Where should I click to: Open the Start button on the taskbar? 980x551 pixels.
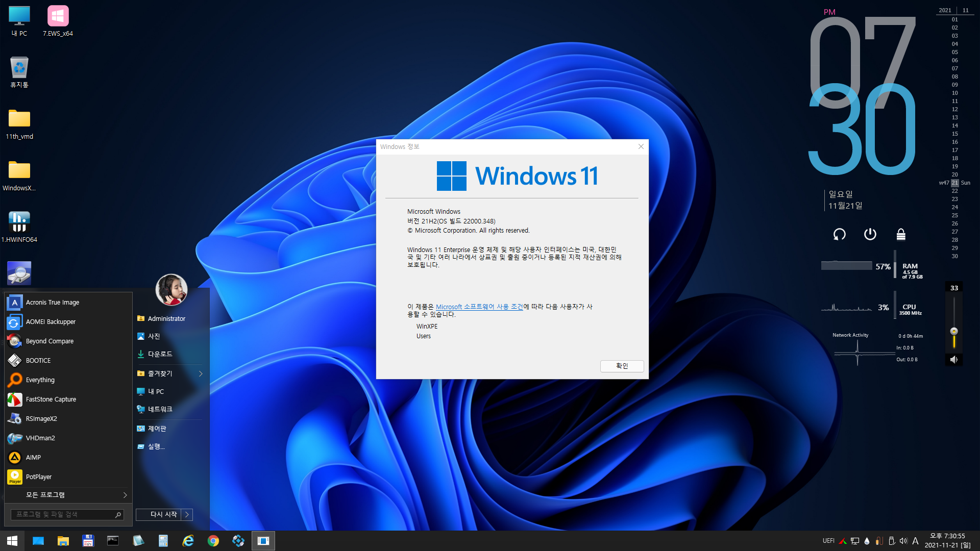pyautogui.click(x=12, y=541)
